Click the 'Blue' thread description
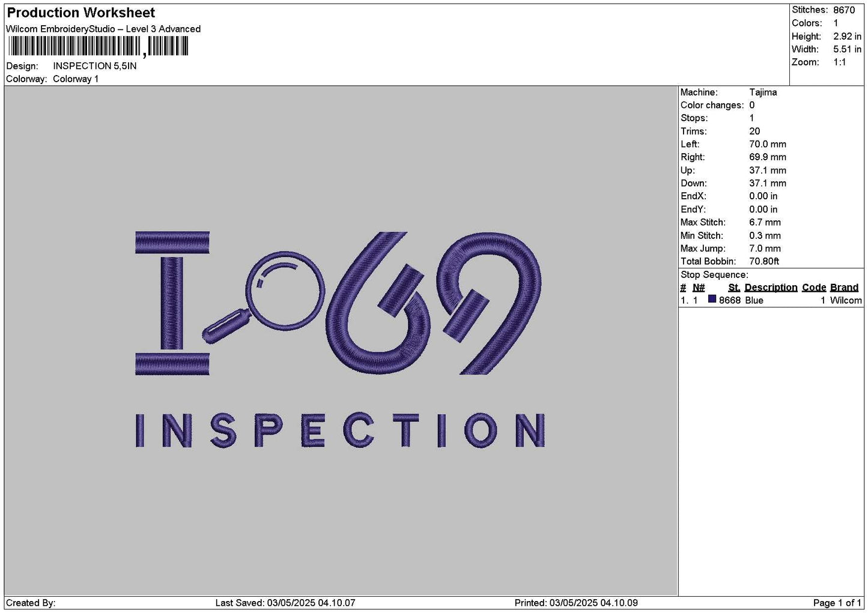The height and width of the screenshot is (613, 868). pyautogui.click(x=754, y=300)
